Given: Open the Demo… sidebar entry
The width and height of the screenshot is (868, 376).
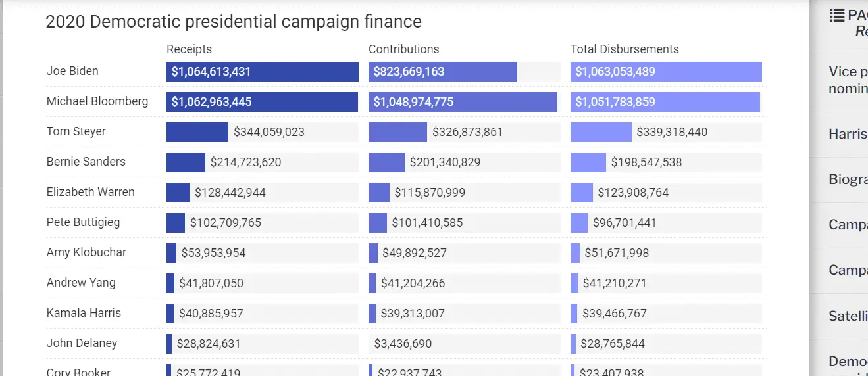Looking at the screenshot, I should point(848,362).
